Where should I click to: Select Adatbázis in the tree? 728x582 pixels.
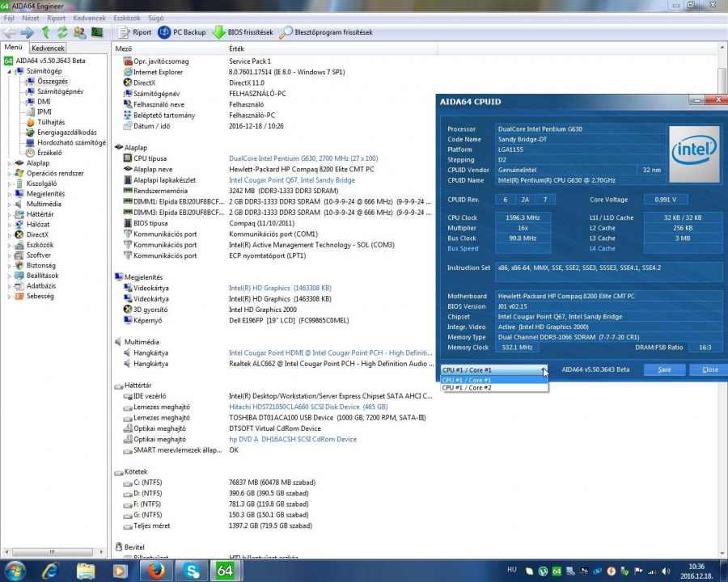pos(41,285)
